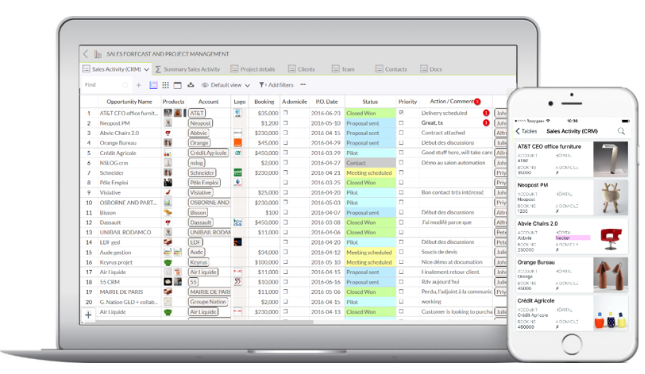Viewport: 645px width, 374px height.
Task: Go back using the header arrow on the laptop
Action: [x=86, y=54]
